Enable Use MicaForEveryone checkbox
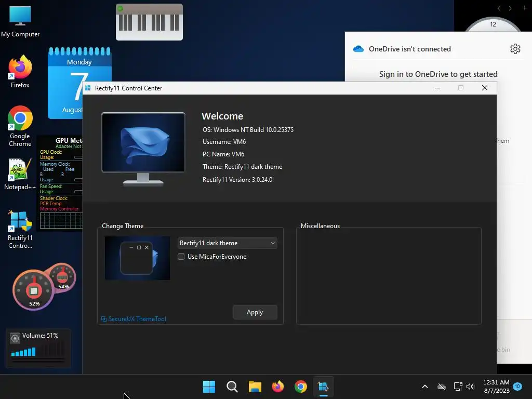 181,257
